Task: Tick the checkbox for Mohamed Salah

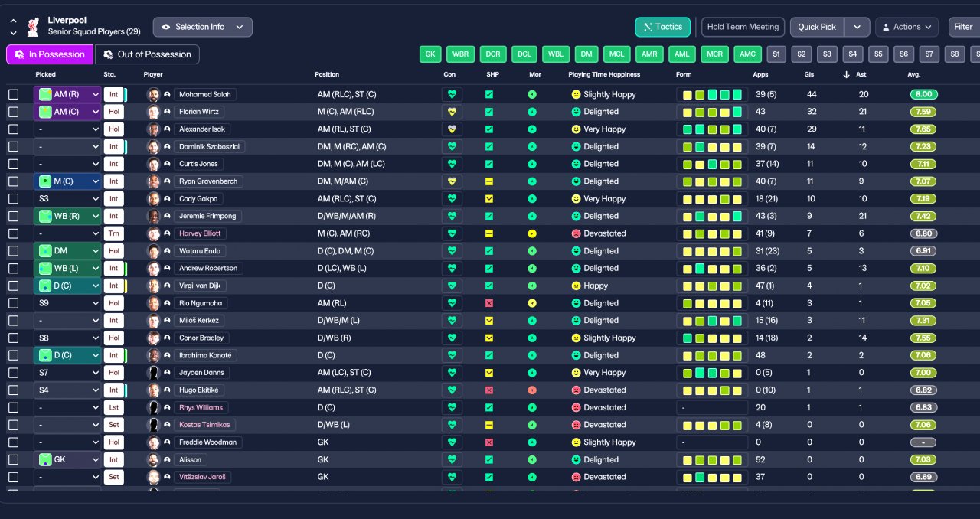Action: (13, 94)
